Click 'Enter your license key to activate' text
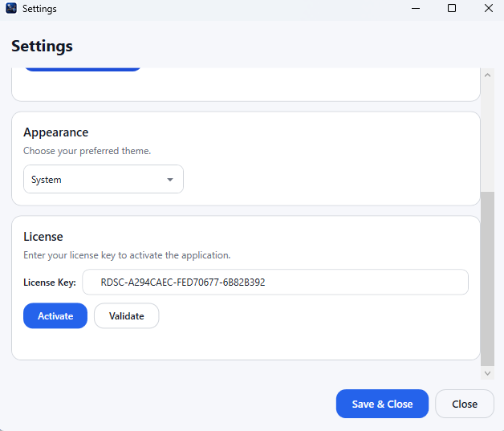 coord(127,255)
